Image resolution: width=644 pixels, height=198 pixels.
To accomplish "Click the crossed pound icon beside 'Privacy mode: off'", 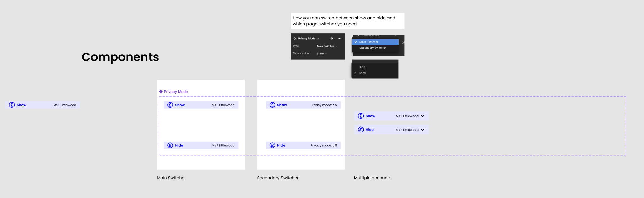I will tap(272, 145).
